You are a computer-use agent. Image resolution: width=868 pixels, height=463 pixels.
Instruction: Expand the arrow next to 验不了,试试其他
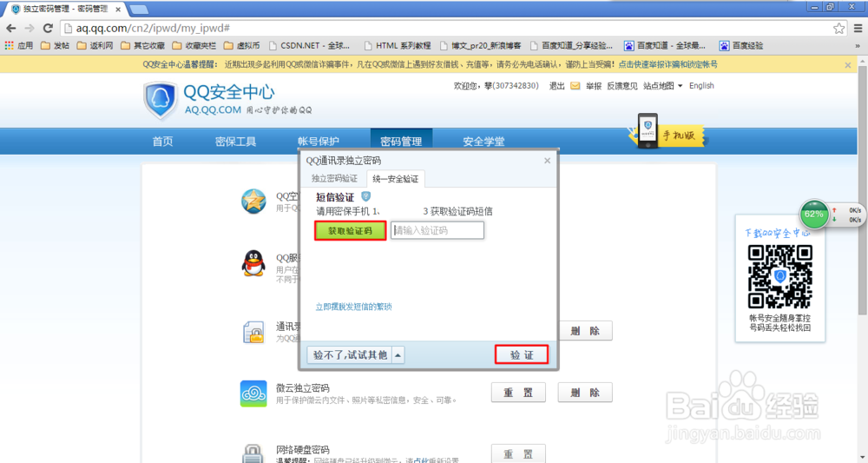tap(398, 355)
